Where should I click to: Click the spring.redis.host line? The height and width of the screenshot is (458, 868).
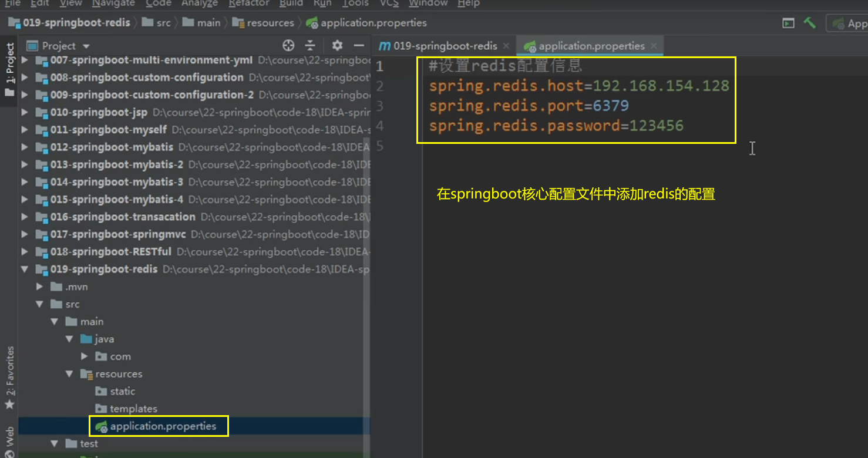coord(578,86)
